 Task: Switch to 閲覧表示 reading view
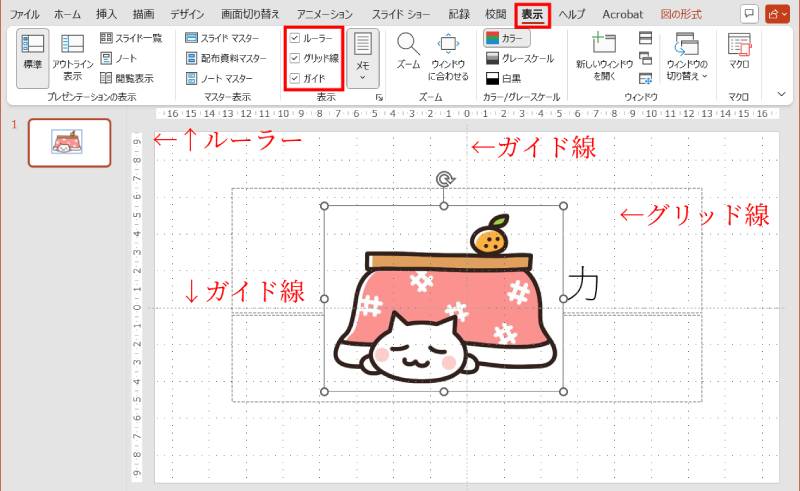click(x=127, y=78)
